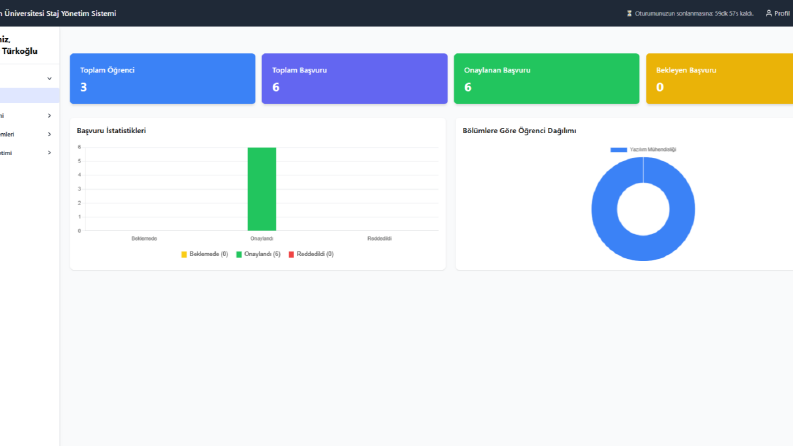The image size is (793, 446).
Task: Toggle the 'Beklemede (0)' legend entry
Action: coord(204,254)
